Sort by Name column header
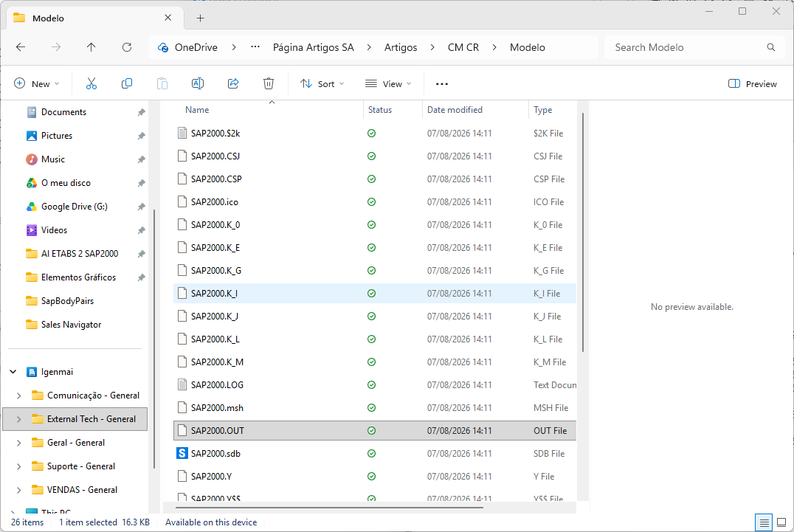The image size is (794, 532). pos(197,110)
